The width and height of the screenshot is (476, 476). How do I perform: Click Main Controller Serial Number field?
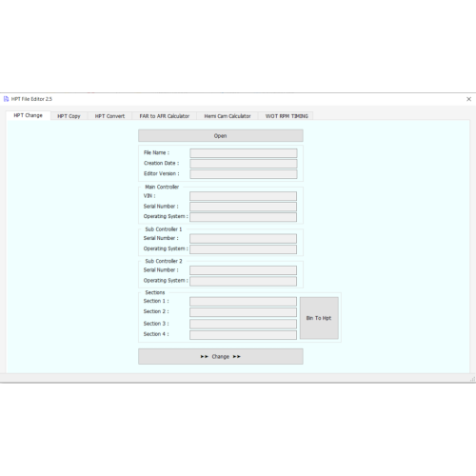(243, 207)
